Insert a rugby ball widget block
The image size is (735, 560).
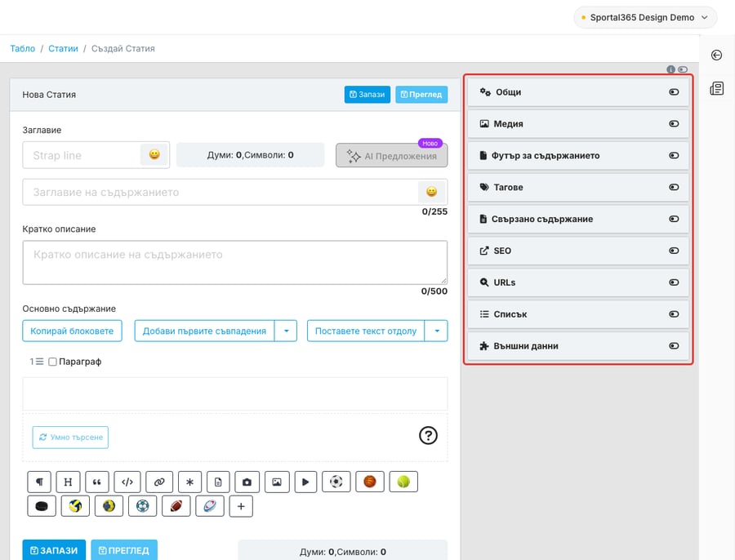tap(210, 506)
